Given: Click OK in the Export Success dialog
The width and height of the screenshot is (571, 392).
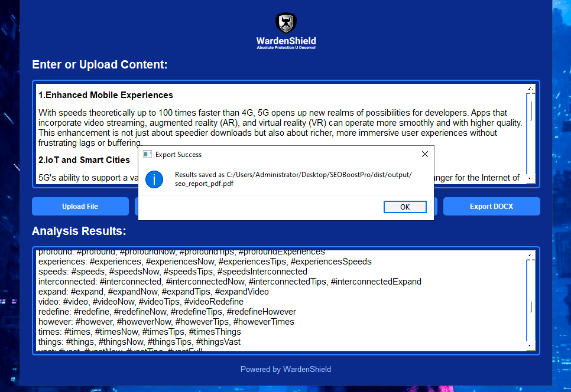Looking at the screenshot, I should pos(405,207).
